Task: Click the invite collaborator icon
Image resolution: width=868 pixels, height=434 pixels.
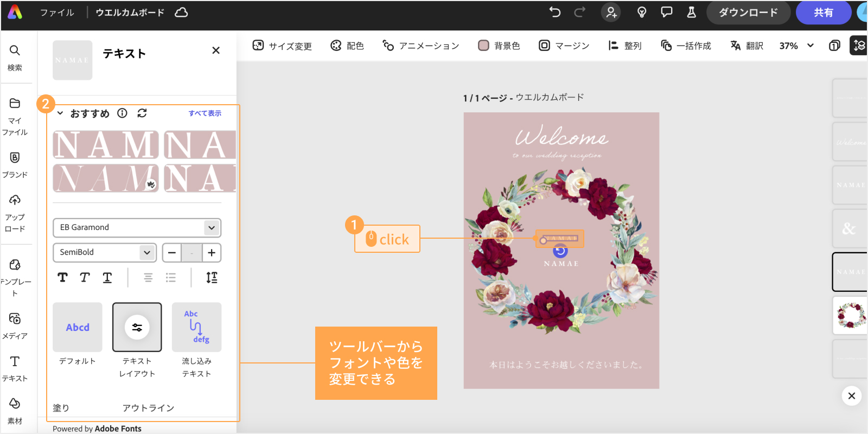Action: click(611, 12)
